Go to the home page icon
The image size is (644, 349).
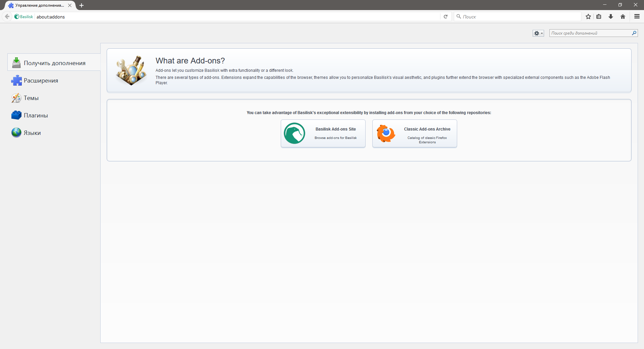tap(623, 16)
